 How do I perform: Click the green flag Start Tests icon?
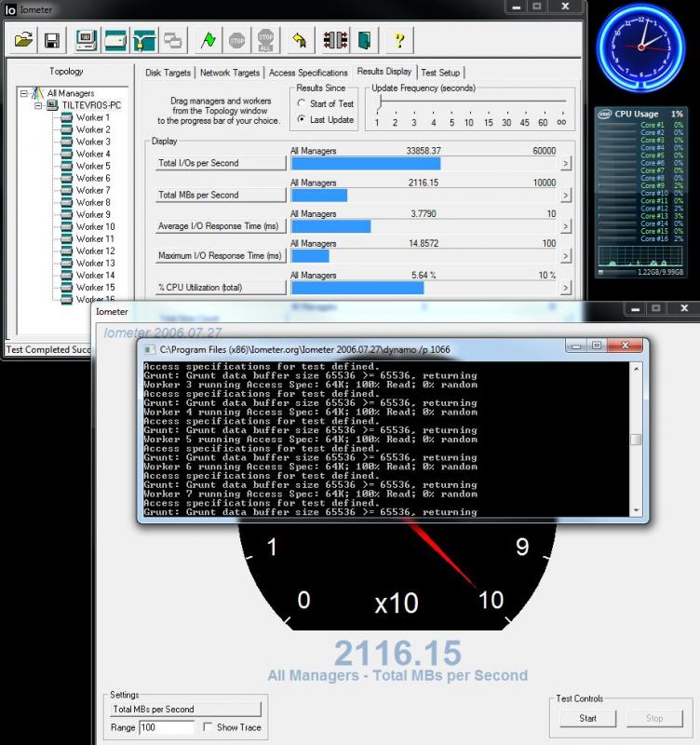tap(209, 40)
